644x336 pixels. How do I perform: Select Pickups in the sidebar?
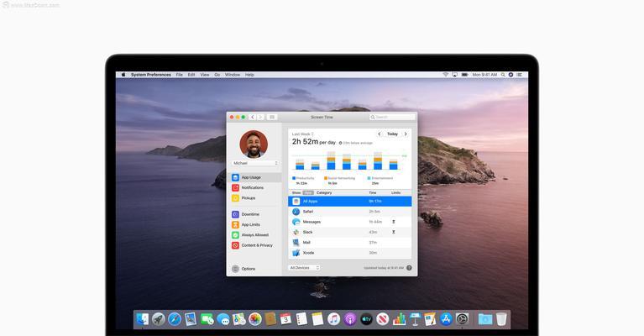[x=244, y=198]
